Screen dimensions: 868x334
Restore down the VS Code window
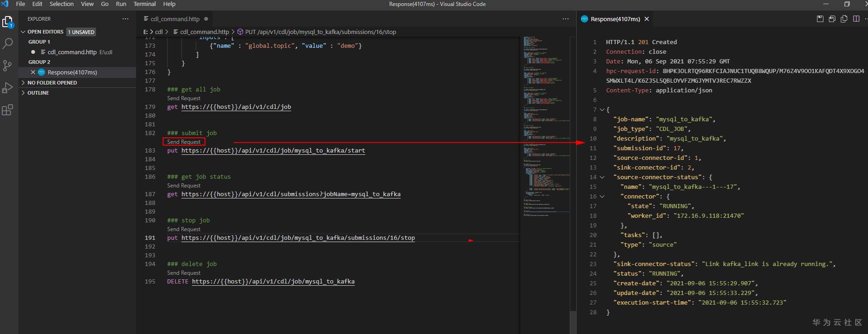(847, 4)
